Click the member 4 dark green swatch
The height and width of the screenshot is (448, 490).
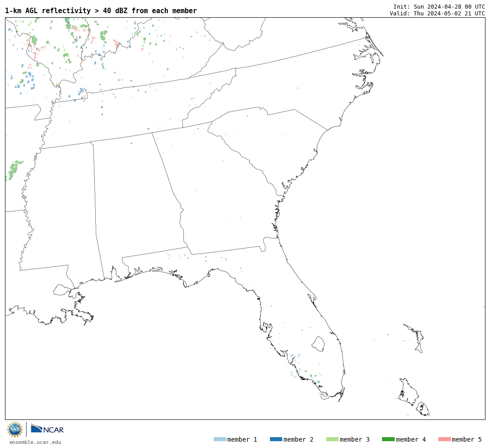388,439
